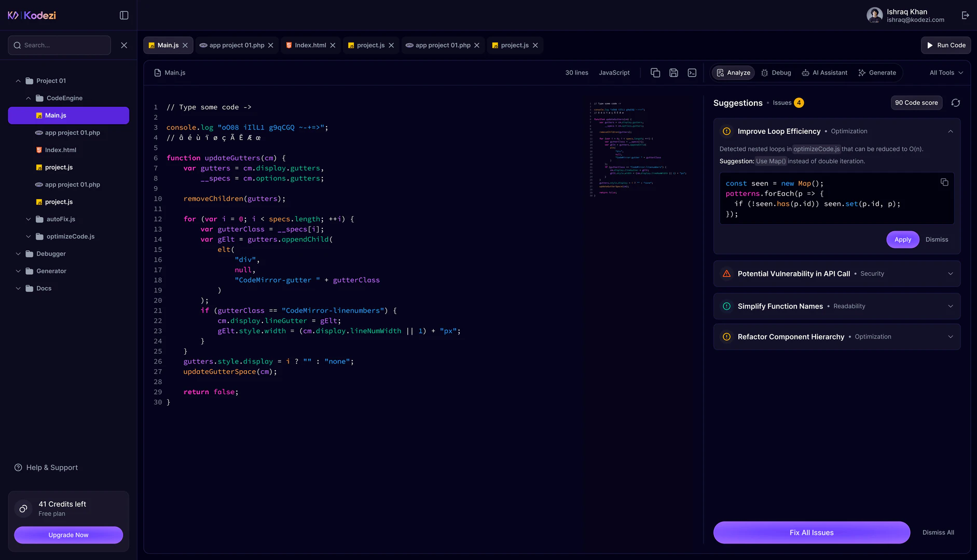Image resolution: width=977 pixels, height=560 pixels.
Task: Save Main.js using the save icon
Action: pyautogui.click(x=673, y=73)
